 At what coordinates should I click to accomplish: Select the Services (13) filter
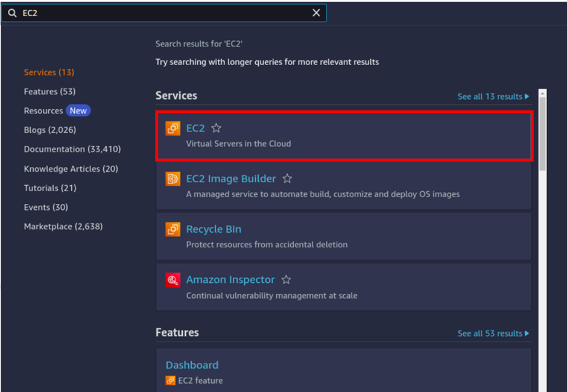pyautogui.click(x=49, y=72)
